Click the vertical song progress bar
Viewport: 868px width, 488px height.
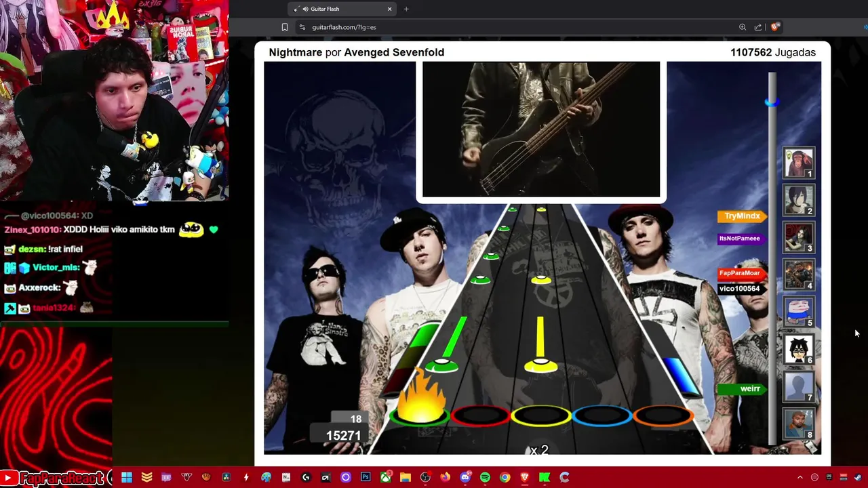[x=772, y=258]
